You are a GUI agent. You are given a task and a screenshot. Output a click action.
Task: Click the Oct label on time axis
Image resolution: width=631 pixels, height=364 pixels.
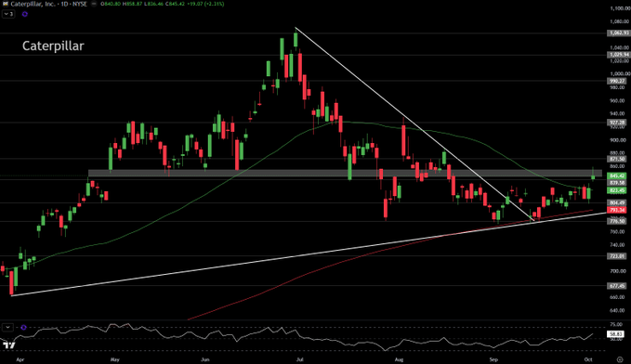[x=588, y=359]
